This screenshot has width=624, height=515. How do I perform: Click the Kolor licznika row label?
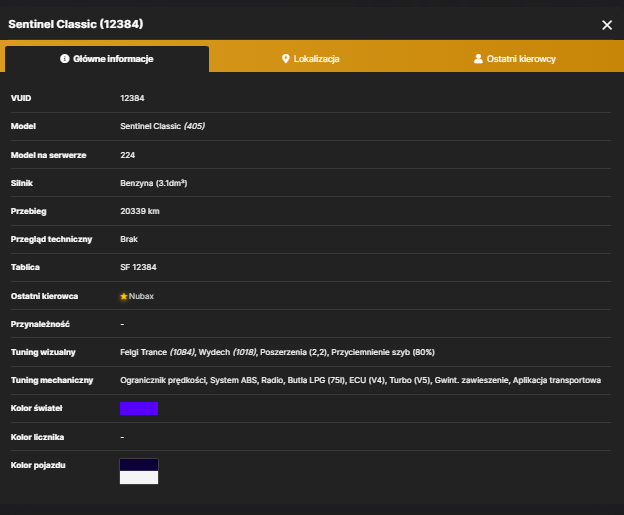[37, 437]
